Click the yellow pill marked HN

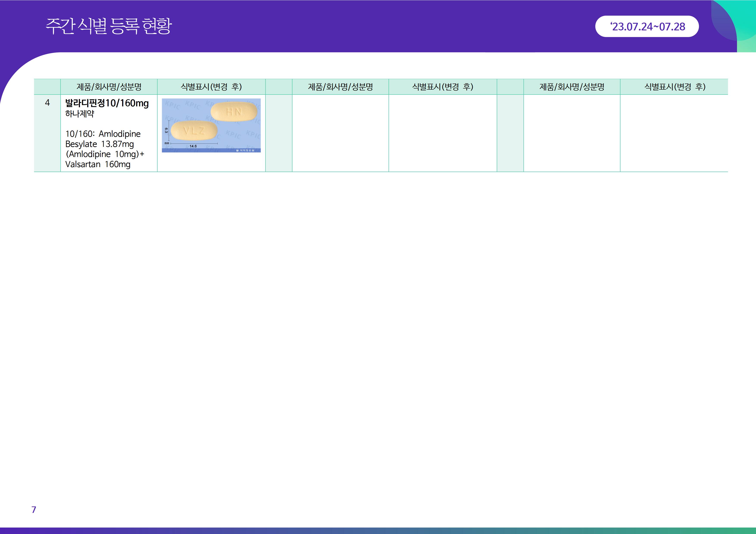point(233,112)
